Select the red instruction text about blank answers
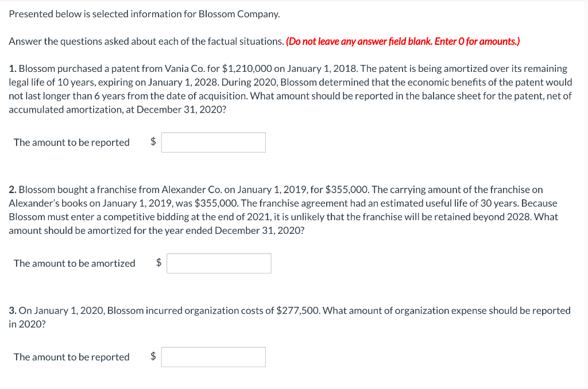 [404, 41]
